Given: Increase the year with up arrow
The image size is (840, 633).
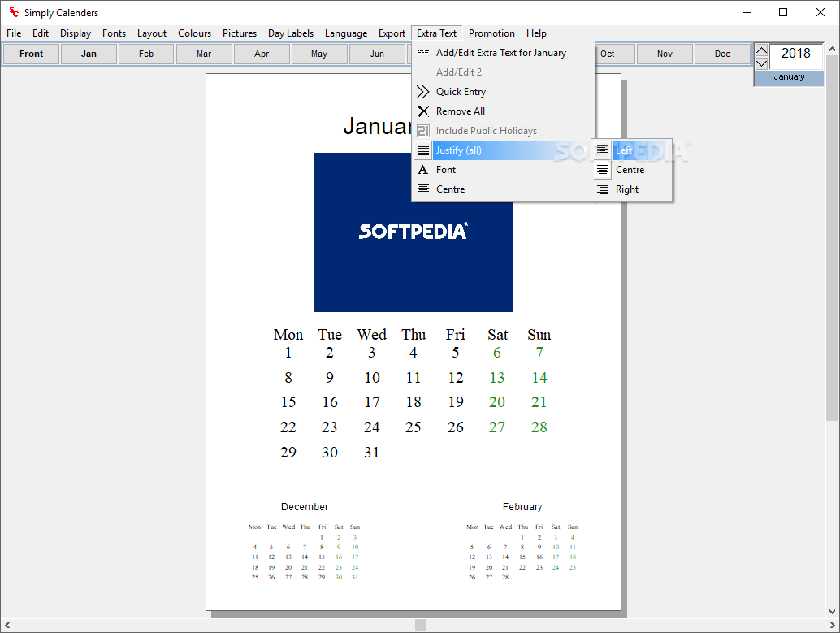Looking at the screenshot, I should point(761,51).
